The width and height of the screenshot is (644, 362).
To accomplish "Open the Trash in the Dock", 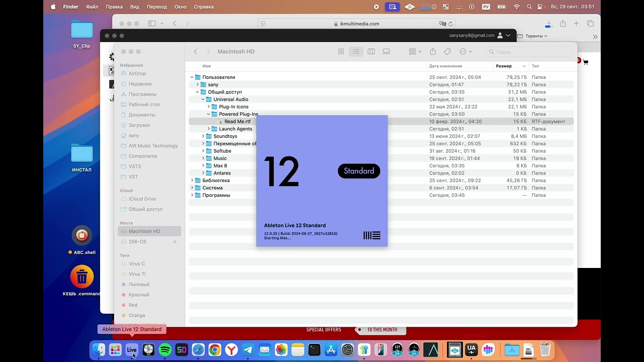I will point(545,349).
